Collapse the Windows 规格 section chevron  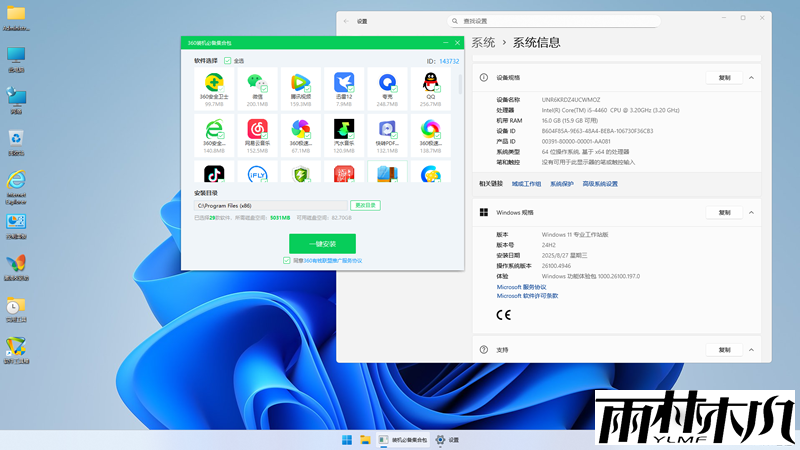click(751, 212)
